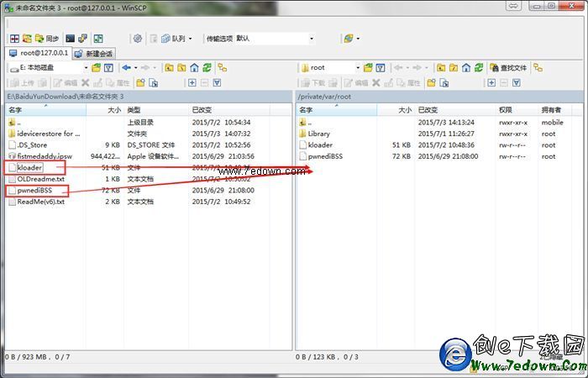Click the remote path /private/var/root
The image size is (588, 378).
[x=324, y=97]
